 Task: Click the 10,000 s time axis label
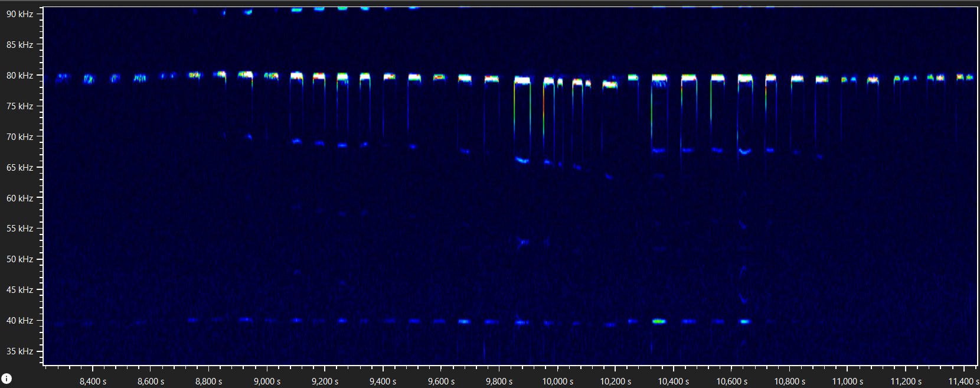pos(558,382)
